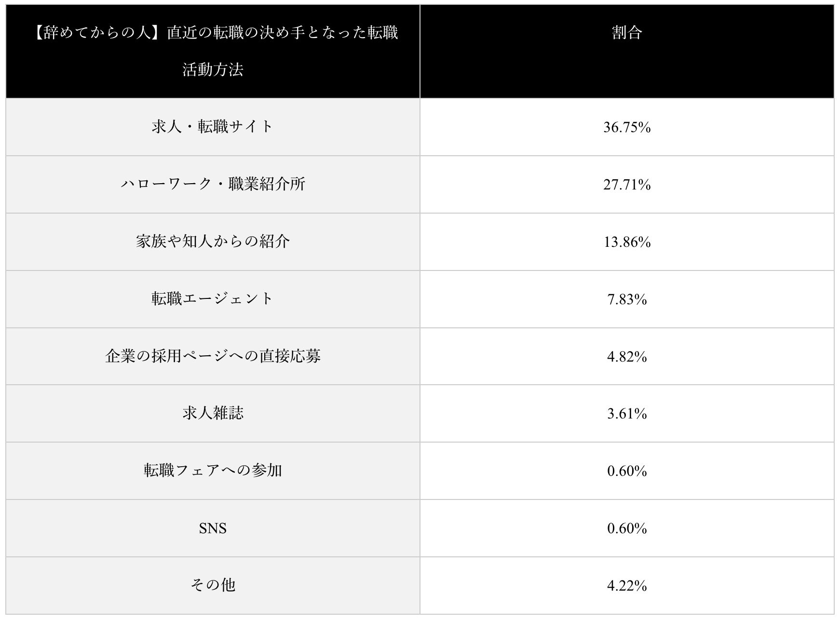Viewport: 840px width, 620px height.
Task: Click the 7.83% percentage cell
Action: click(626, 299)
